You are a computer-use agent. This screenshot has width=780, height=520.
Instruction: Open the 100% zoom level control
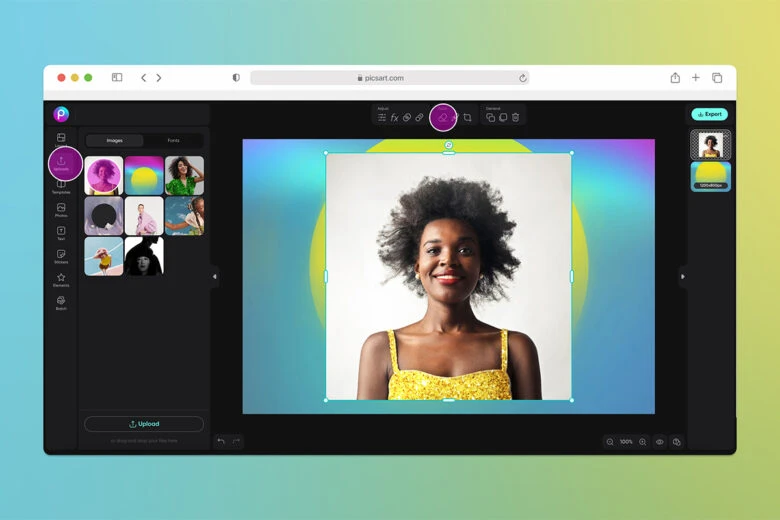(x=626, y=441)
